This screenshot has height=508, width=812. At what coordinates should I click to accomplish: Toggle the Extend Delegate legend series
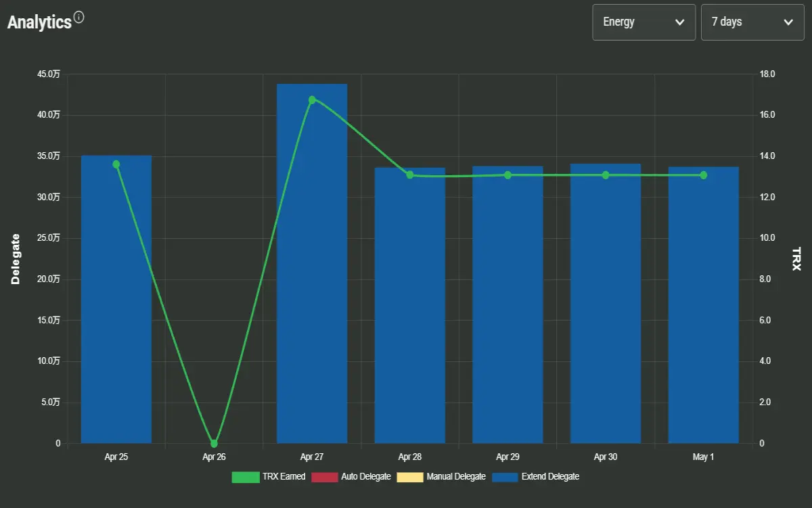pyautogui.click(x=535, y=477)
